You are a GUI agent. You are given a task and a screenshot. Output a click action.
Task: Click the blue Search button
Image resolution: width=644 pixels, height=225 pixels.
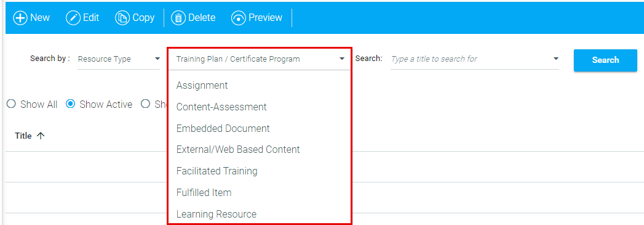pos(605,60)
